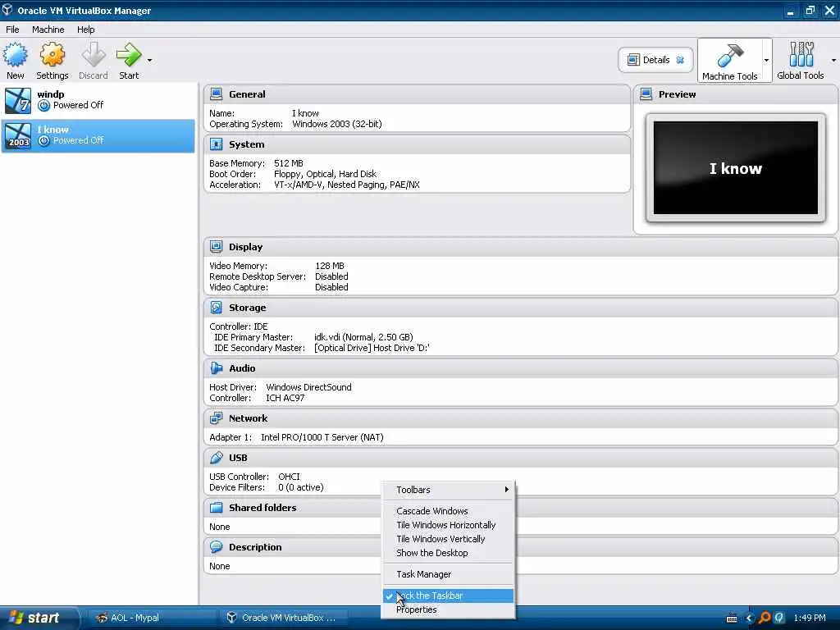
Task: Open Task Manager from context menu
Action: pyautogui.click(x=449, y=574)
